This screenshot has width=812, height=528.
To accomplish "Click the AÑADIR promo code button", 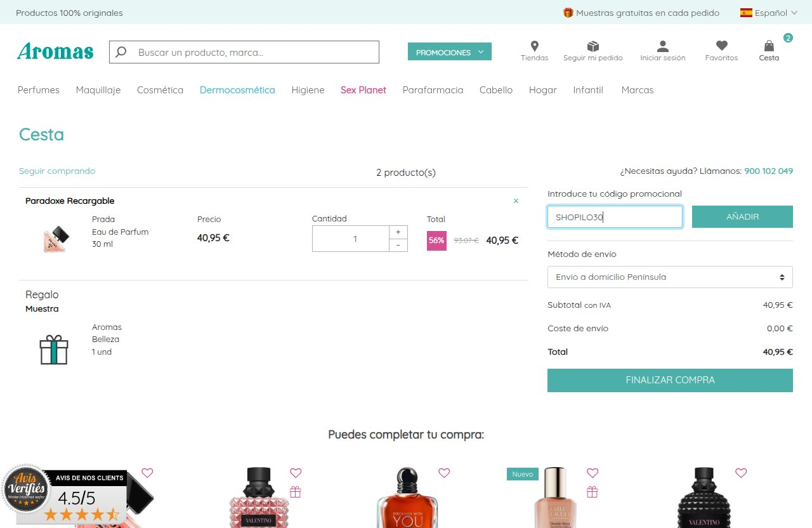I will (742, 216).
